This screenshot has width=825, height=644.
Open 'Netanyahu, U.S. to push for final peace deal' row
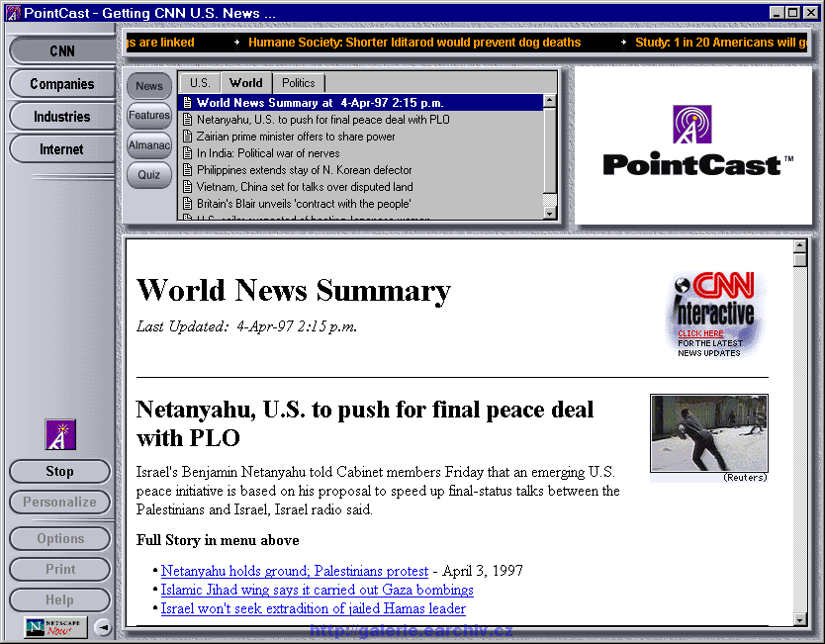coord(360,120)
